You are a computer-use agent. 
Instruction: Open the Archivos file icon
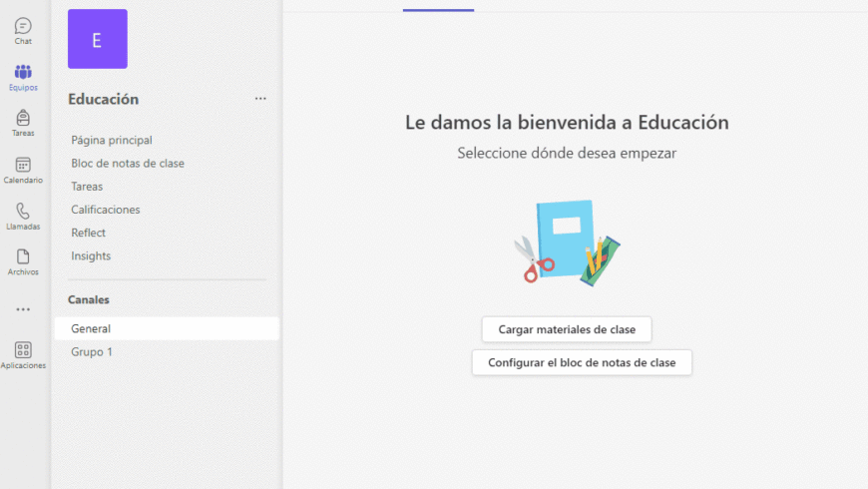pos(23,261)
